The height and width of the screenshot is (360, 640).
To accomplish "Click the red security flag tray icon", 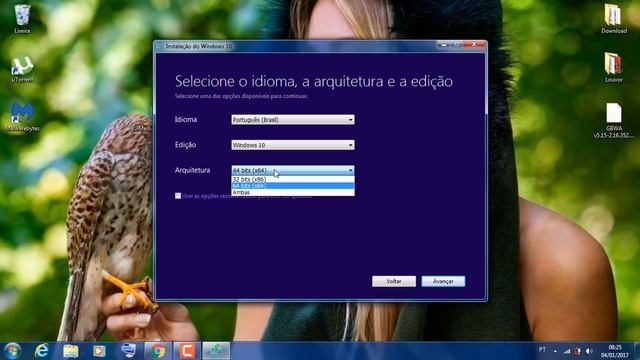I will pyautogui.click(x=578, y=351).
